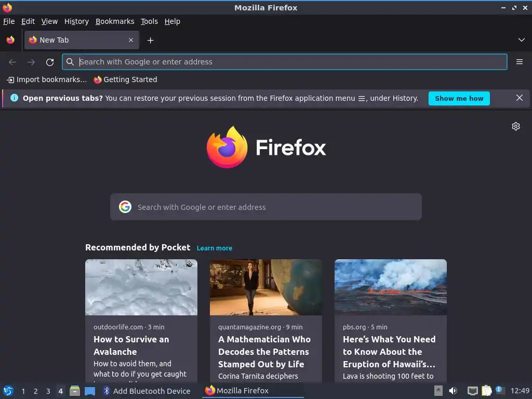The width and height of the screenshot is (532, 399).
Task: Open a new tab with plus button
Action: [x=150, y=41]
